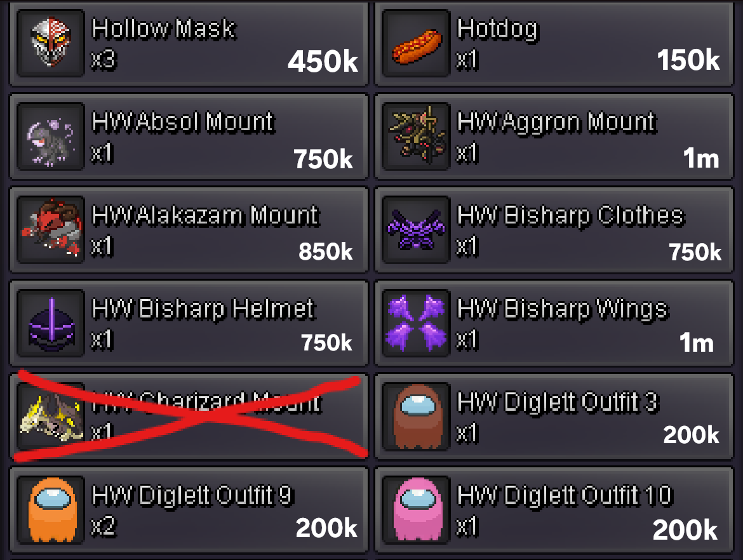The width and height of the screenshot is (743, 560).
Task: Select the orange Diglett Outfit 9 icon
Action: [x=51, y=510]
